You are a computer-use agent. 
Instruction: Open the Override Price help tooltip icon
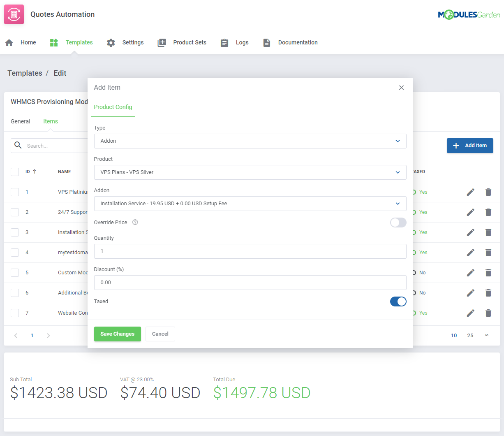pos(135,222)
